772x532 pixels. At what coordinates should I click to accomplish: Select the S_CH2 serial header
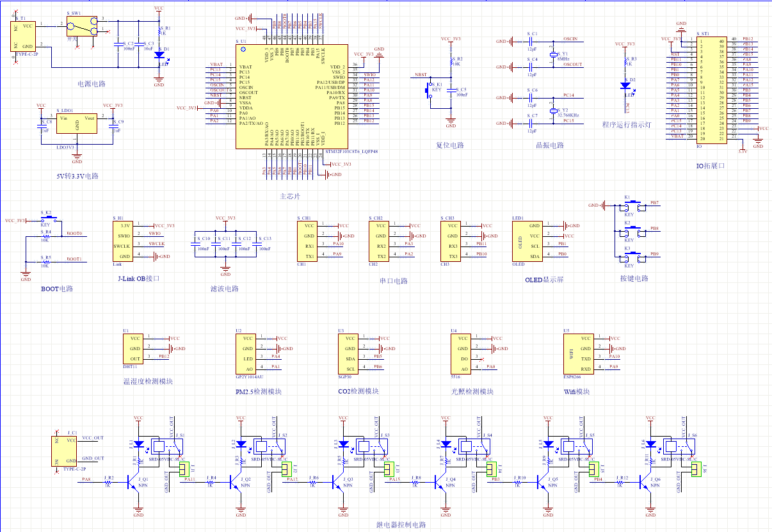tap(378, 241)
